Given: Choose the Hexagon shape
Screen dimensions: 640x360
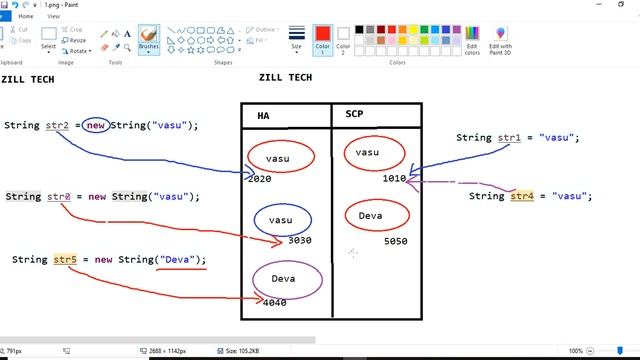Looking at the screenshot, I should coord(201,40).
